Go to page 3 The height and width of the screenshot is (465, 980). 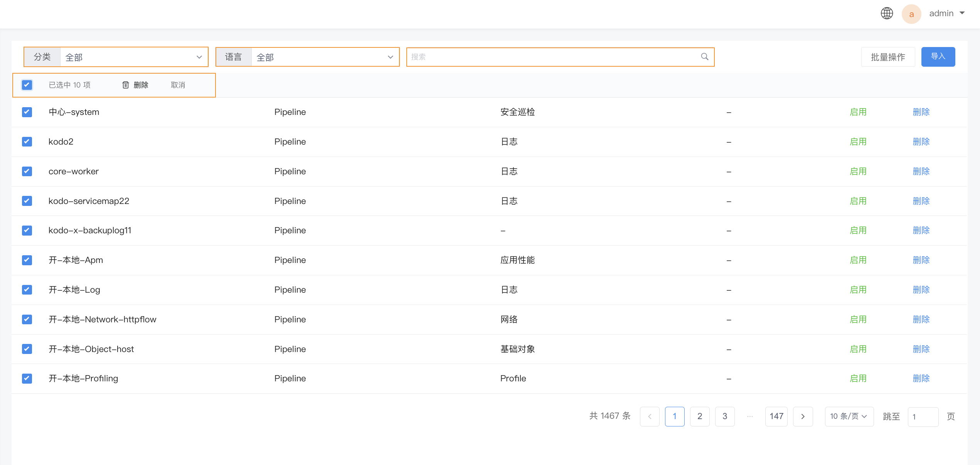coord(725,416)
